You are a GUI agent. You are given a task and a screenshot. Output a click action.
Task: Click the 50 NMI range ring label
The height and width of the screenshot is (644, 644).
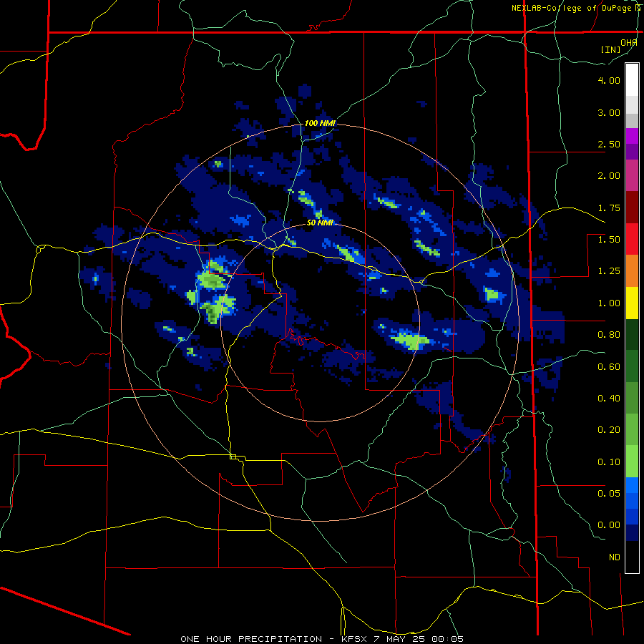[x=320, y=223]
